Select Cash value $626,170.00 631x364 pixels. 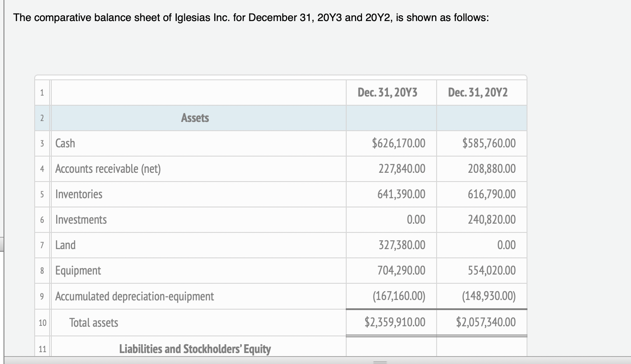[398, 143]
